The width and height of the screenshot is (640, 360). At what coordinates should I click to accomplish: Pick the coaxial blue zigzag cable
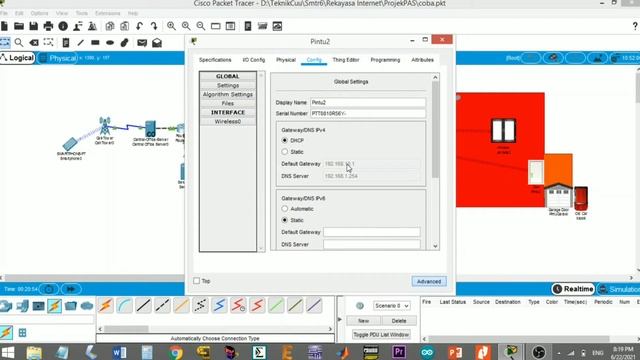pyautogui.click(x=219, y=305)
